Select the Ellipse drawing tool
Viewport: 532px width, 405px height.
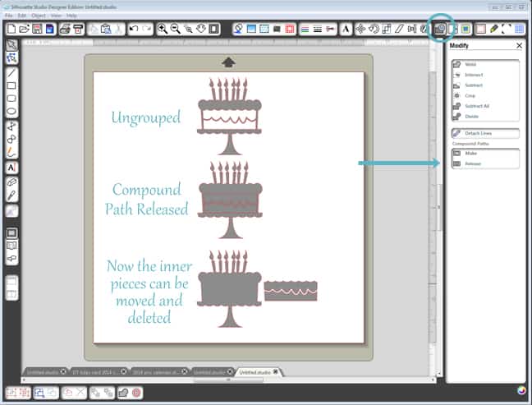point(11,112)
